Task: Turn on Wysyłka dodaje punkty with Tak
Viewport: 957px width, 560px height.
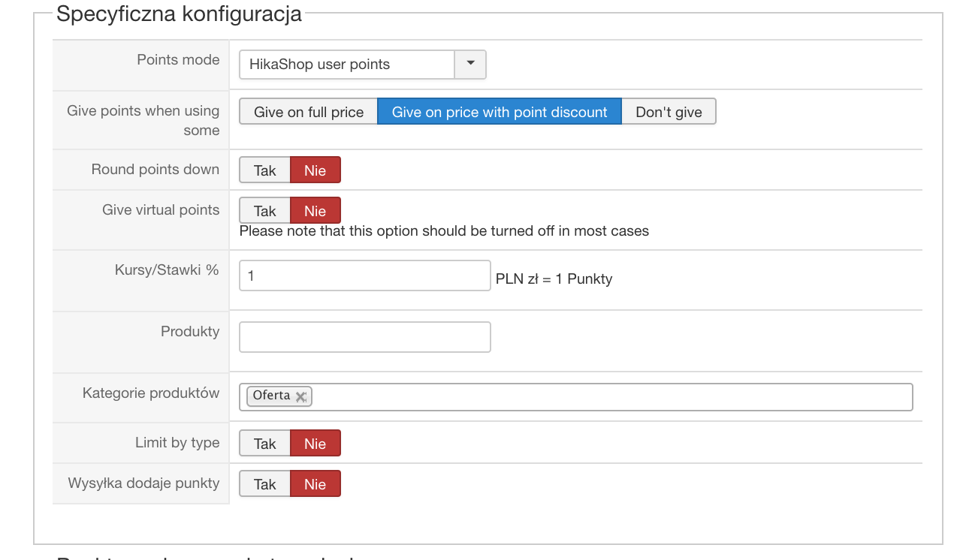Action: tap(264, 484)
